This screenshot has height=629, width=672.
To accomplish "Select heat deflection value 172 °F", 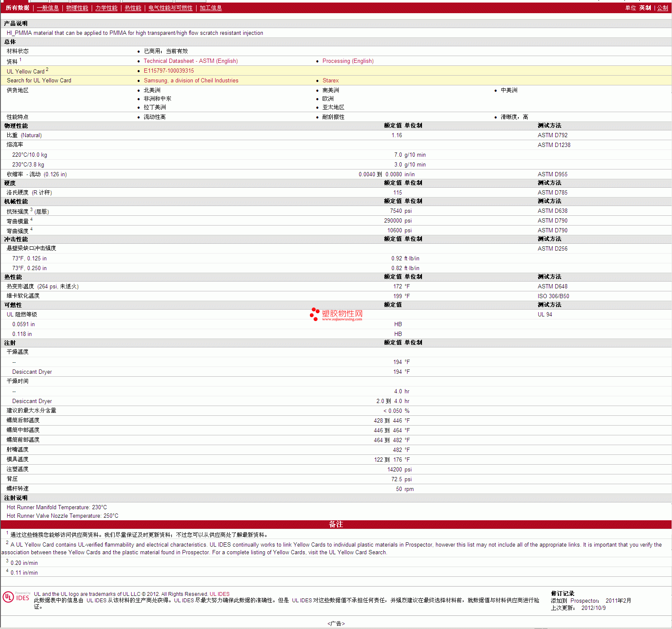I will pos(402,286).
